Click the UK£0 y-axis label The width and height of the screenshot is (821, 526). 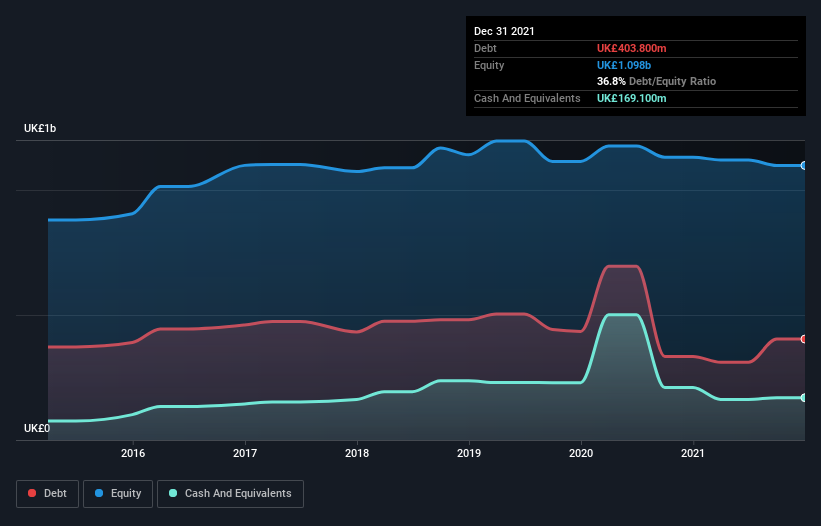click(37, 428)
